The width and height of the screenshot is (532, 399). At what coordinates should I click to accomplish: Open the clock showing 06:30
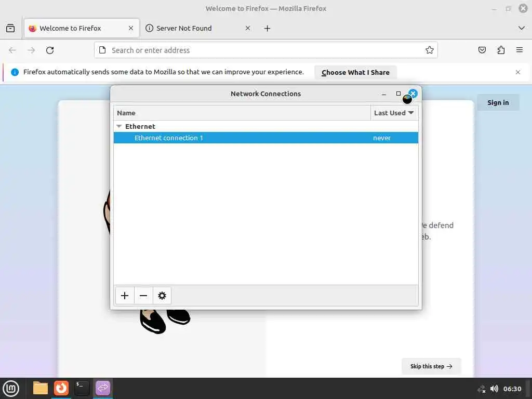(512, 389)
